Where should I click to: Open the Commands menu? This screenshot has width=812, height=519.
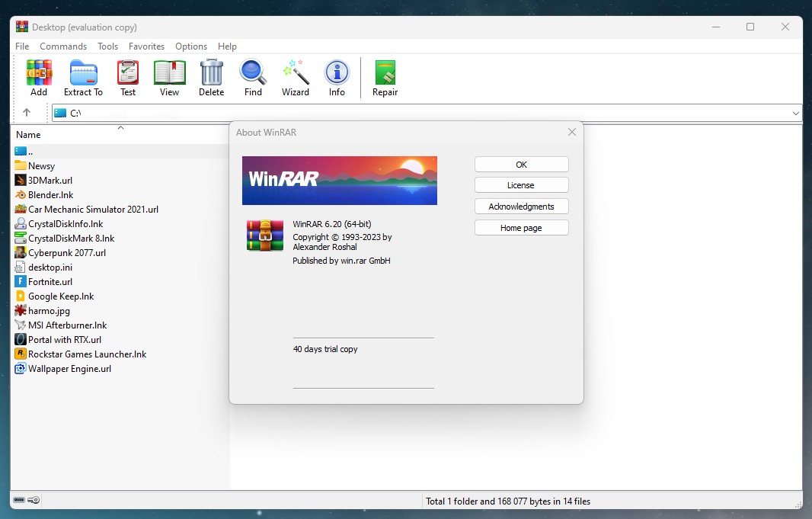click(63, 46)
